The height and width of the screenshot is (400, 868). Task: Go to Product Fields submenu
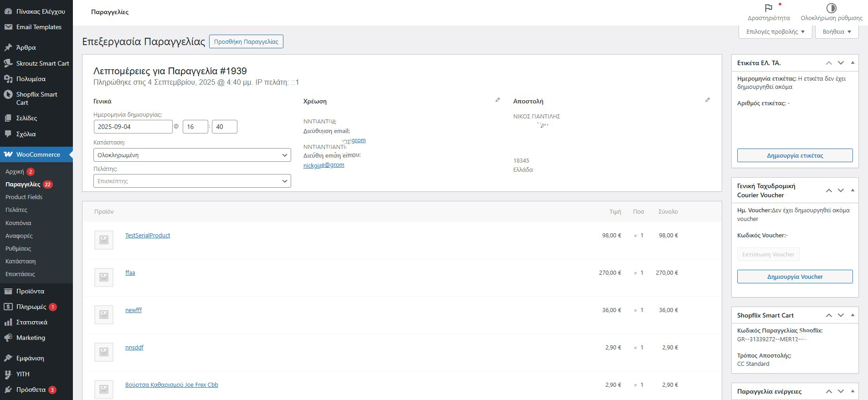point(24,197)
